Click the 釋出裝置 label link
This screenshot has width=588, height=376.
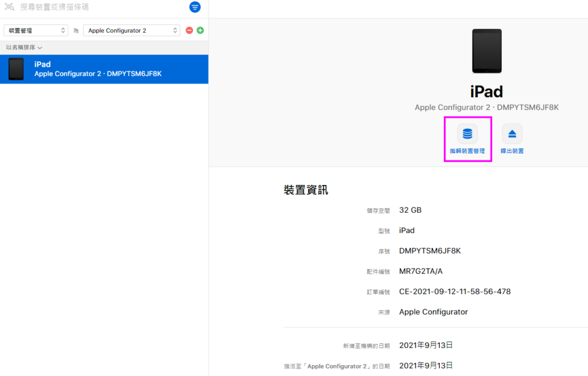512,151
